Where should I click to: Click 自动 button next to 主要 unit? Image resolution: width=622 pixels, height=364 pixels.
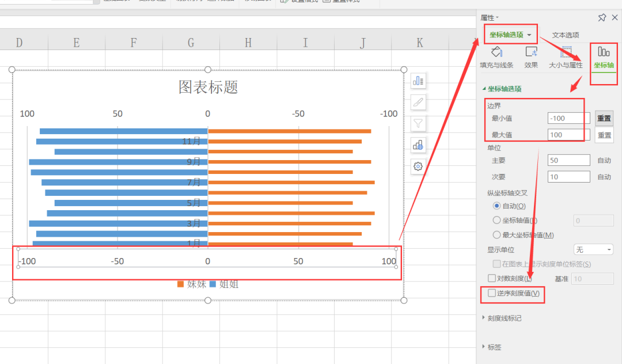point(604,160)
